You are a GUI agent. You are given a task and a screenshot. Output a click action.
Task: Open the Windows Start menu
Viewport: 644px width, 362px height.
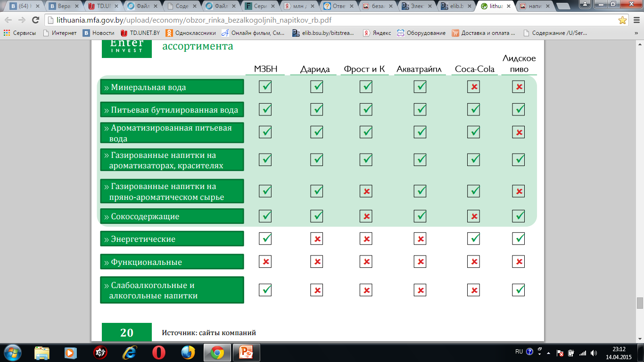pos(12,352)
